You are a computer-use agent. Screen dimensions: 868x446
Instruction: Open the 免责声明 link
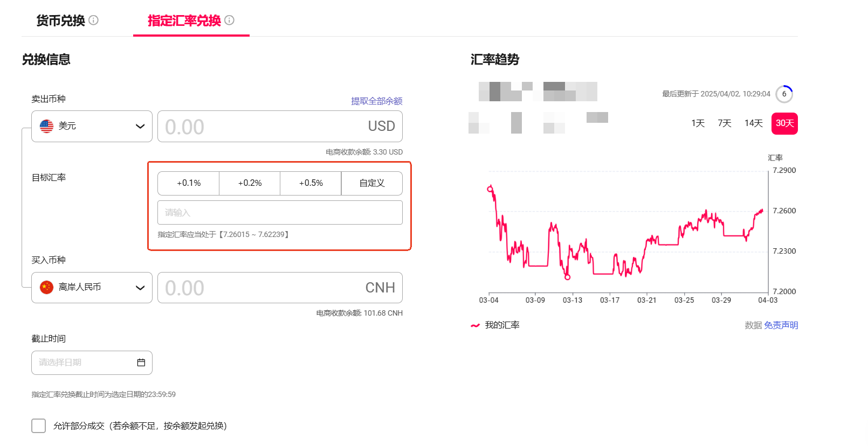(781, 325)
